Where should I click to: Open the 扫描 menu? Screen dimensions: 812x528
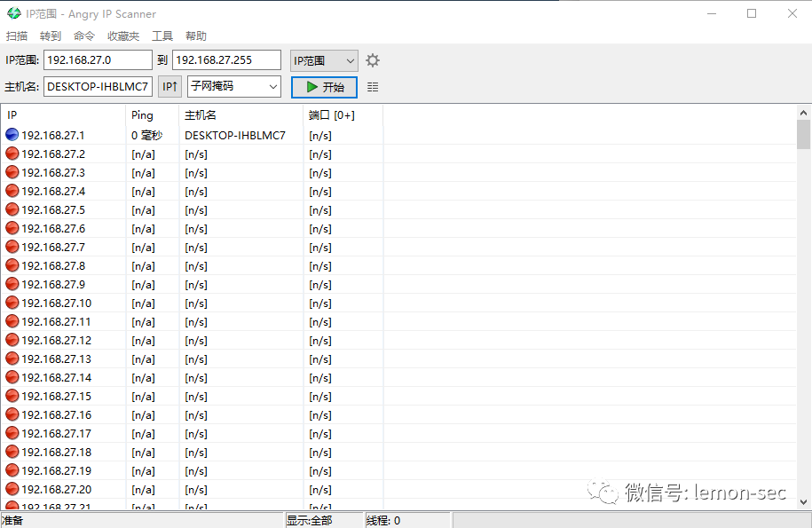click(17, 35)
